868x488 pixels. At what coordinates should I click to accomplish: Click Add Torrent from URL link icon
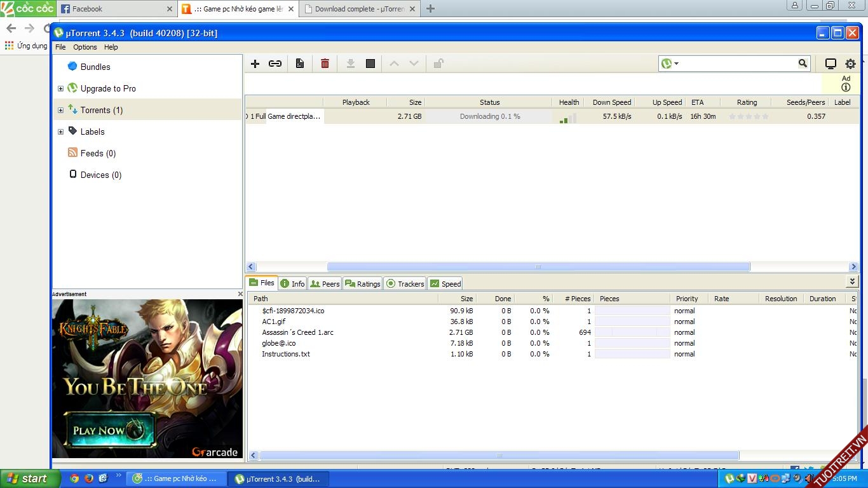275,64
